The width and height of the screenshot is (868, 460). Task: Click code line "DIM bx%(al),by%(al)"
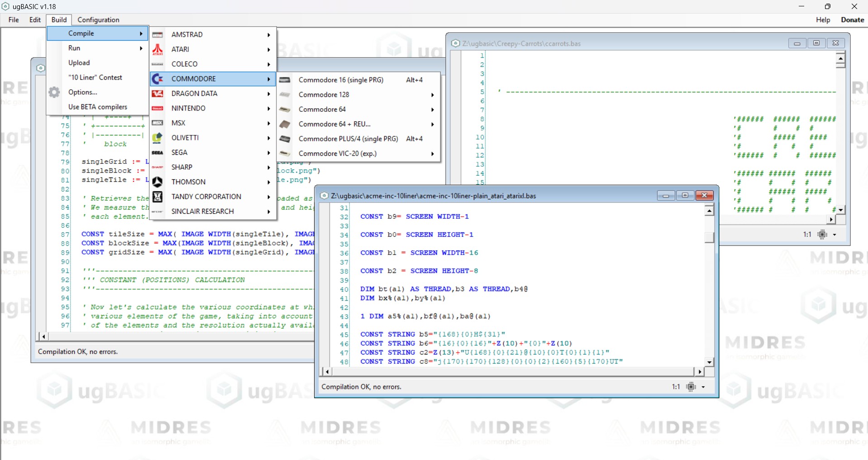[x=403, y=298]
